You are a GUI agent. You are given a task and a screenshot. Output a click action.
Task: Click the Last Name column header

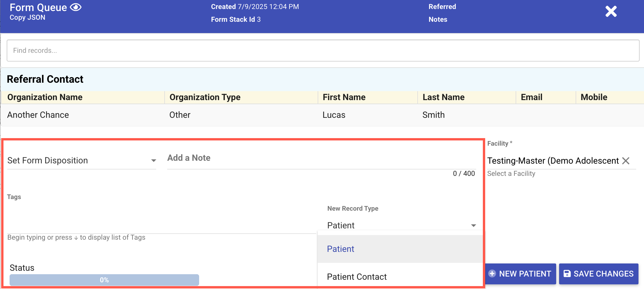[443, 97]
